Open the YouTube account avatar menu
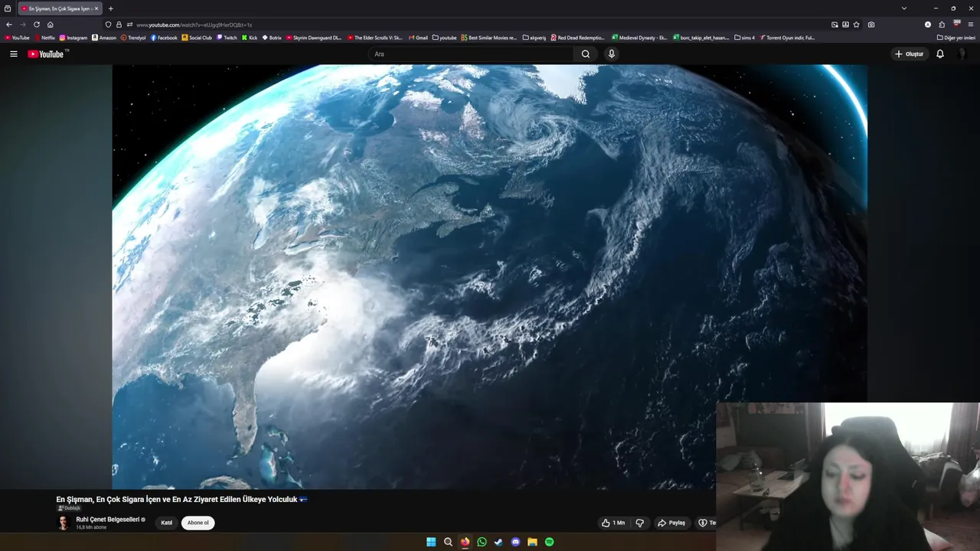980x551 pixels. pos(963,54)
